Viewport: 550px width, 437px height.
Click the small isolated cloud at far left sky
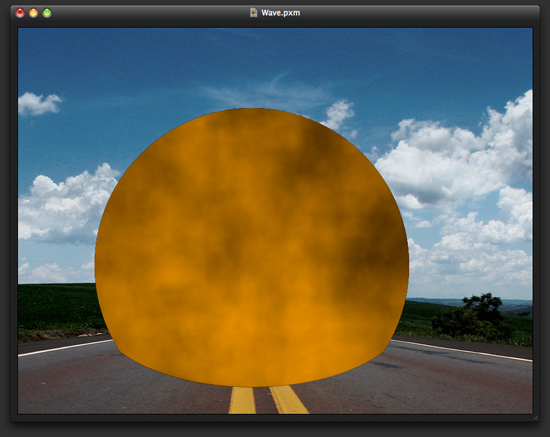click(39, 104)
